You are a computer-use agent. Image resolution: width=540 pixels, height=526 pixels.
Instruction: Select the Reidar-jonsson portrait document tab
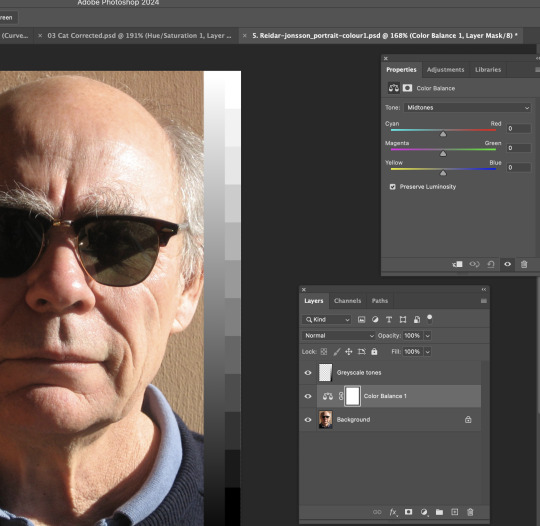click(x=384, y=35)
